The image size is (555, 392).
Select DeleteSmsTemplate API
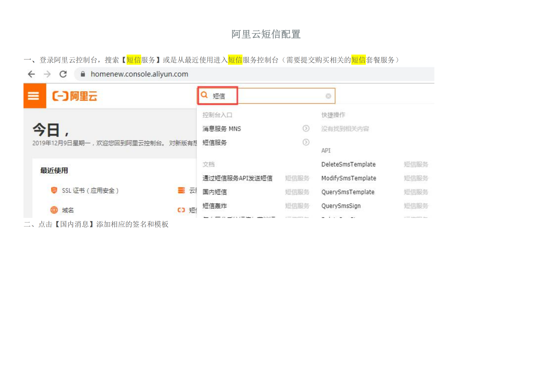pos(348,164)
